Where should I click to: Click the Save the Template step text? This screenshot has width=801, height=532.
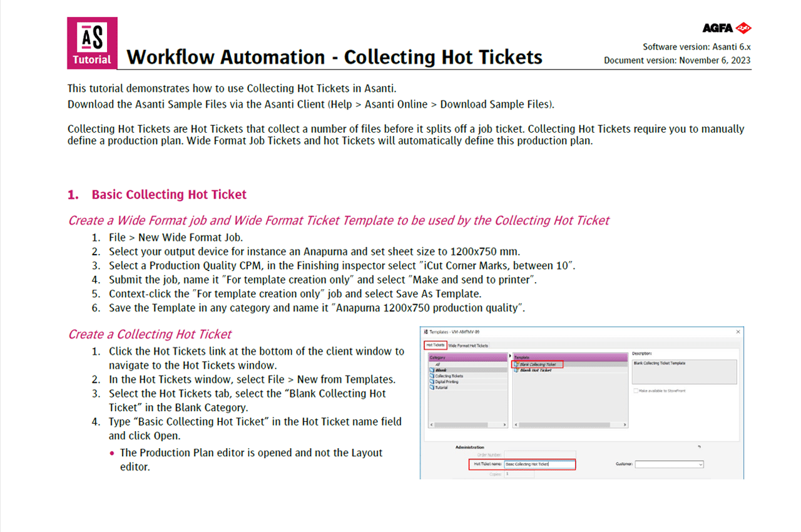click(x=317, y=308)
